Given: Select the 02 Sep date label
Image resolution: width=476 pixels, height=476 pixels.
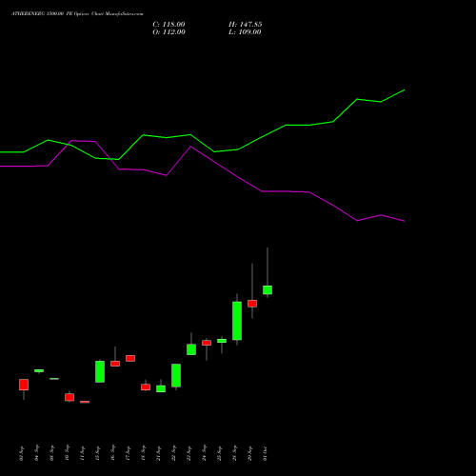Looking at the screenshot, I should pyautogui.click(x=21, y=453).
